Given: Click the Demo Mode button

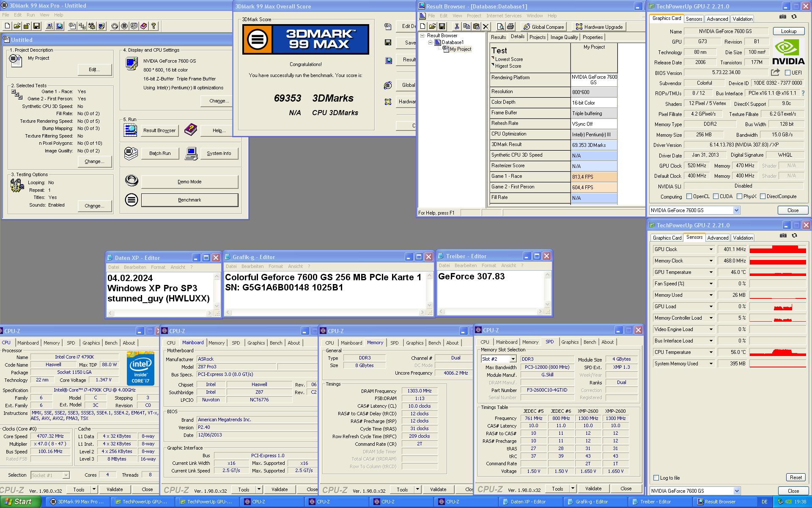Looking at the screenshot, I should [x=189, y=182].
